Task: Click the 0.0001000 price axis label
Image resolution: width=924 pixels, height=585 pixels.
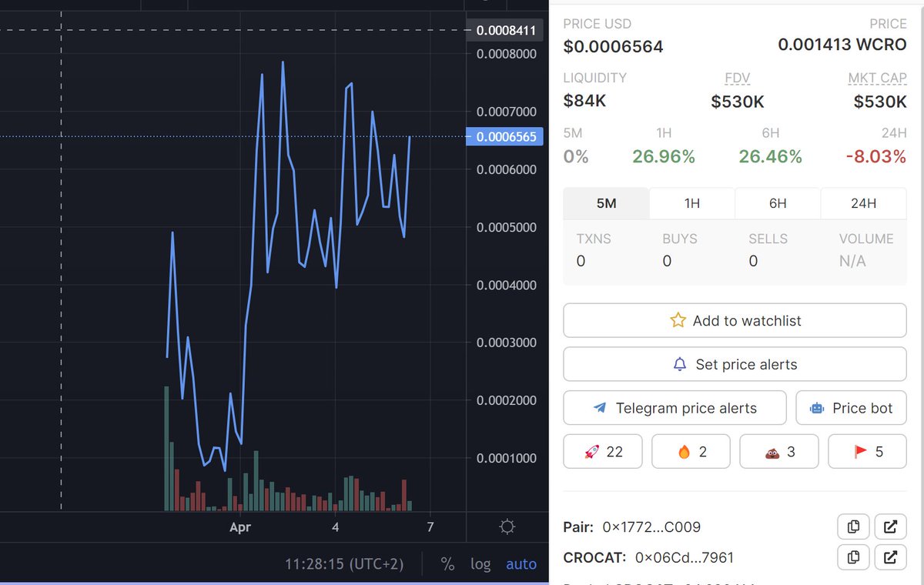Action: [506, 458]
